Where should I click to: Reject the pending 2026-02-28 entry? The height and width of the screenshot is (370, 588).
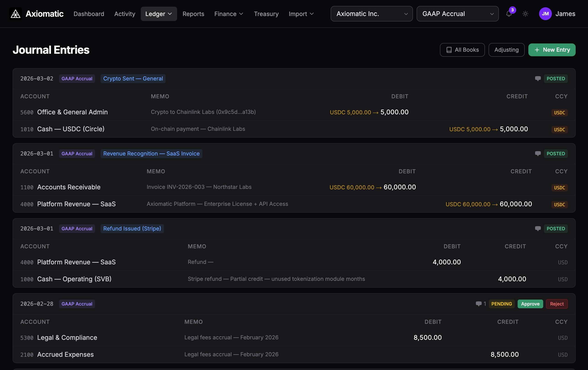click(556, 304)
